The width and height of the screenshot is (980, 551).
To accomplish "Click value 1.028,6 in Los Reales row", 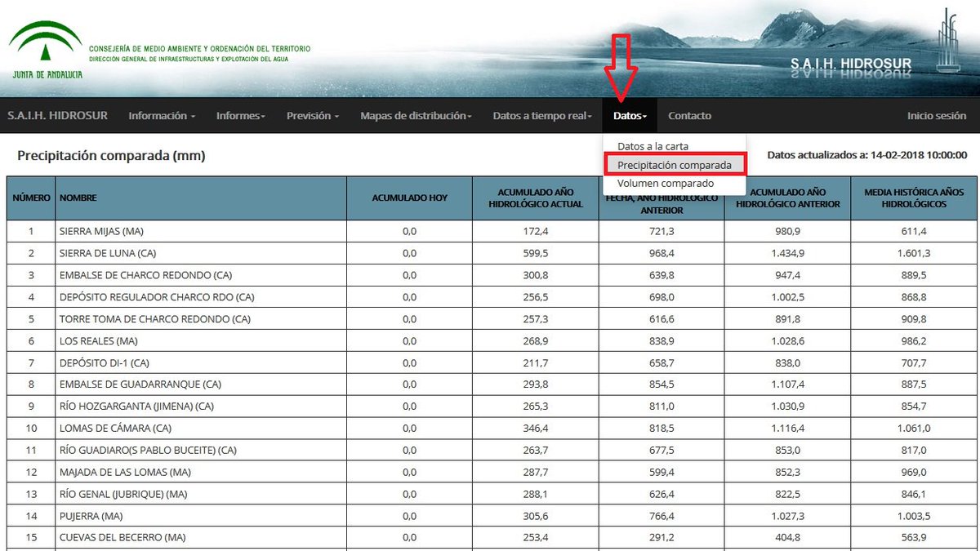I will point(787,341).
